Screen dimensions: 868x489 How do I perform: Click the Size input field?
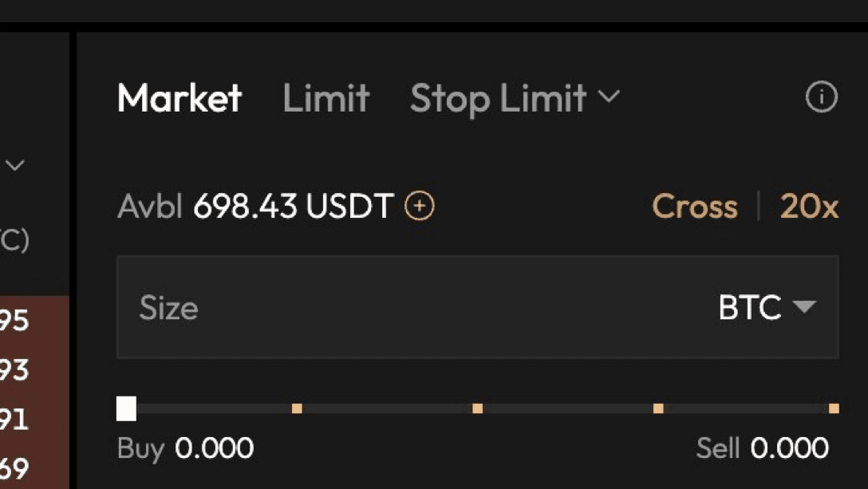[x=478, y=307]
